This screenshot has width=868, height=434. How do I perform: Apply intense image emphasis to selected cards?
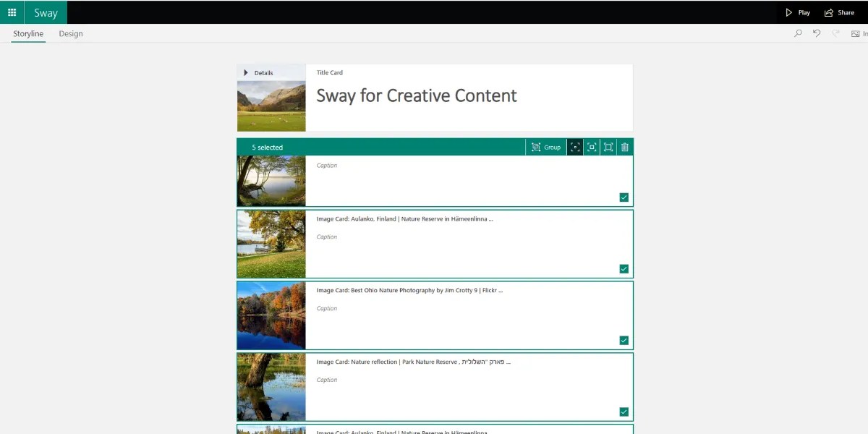608,147
